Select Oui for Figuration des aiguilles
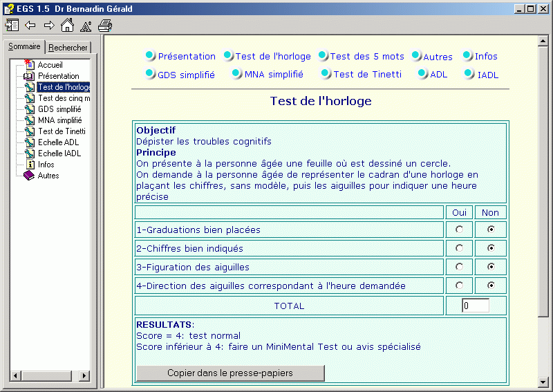 tap(459, 267)
